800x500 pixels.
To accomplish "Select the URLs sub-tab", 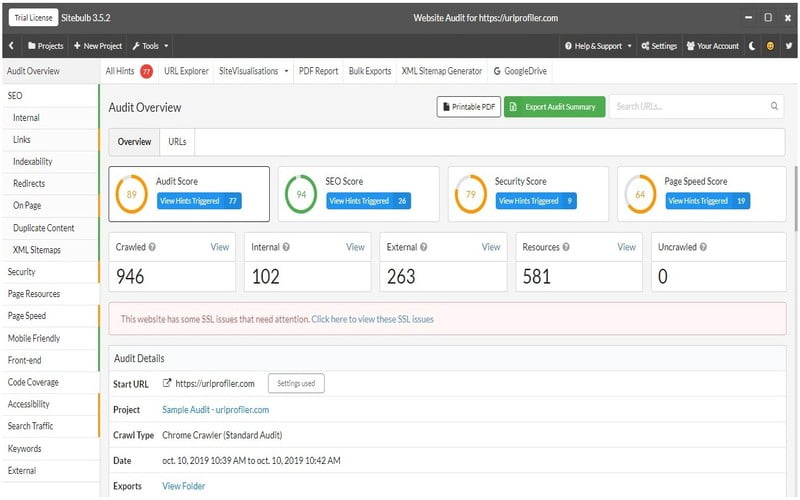I will (177, 142).
